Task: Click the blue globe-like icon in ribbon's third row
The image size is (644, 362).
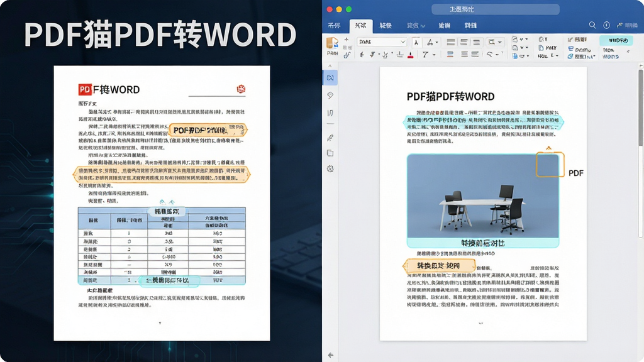Action: [515, 56]
